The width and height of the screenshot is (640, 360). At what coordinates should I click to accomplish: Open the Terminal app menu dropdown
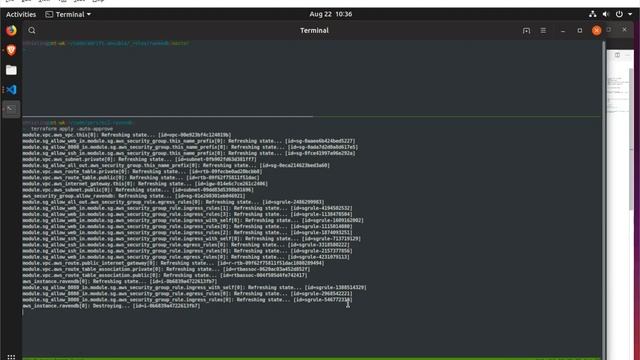tap(68, 14)
